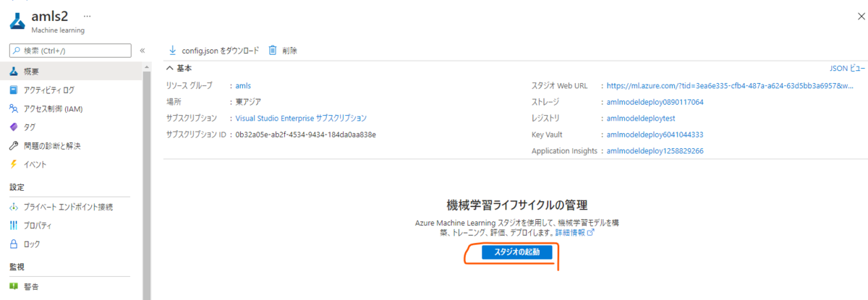Open the JSON ビュー link

(846, 69)
